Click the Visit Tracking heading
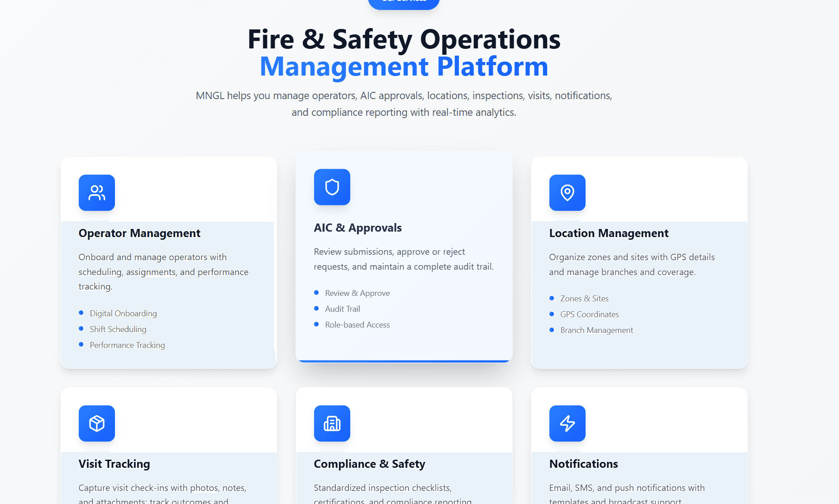 114,464
